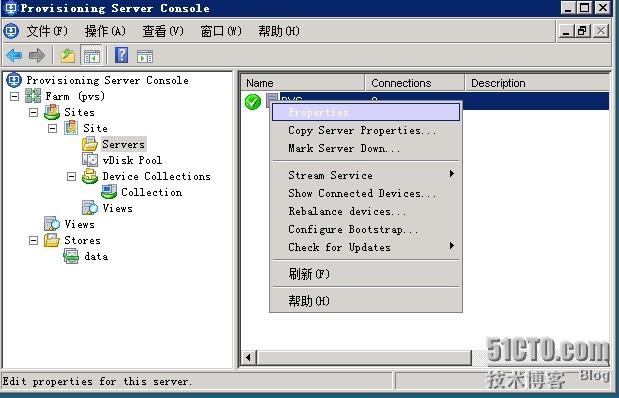Click the Name column header
619x398 pixels.
pyautogui.click(x=303, y=83)
